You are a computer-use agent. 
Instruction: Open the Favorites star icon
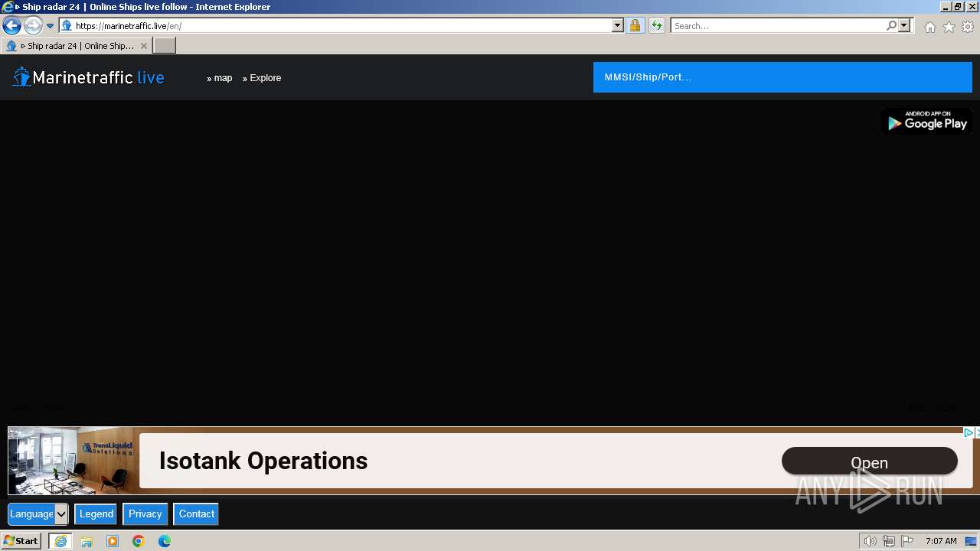(949, 27)
